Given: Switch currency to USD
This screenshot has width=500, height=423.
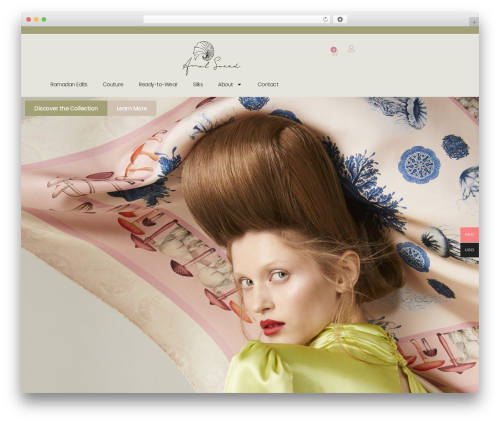Looking at the screenshot, I should (469, 250).
